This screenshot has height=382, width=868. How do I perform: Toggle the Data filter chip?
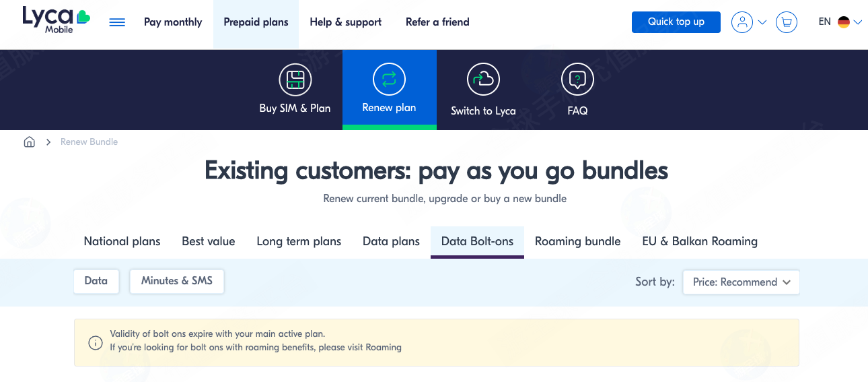[96, 282]
